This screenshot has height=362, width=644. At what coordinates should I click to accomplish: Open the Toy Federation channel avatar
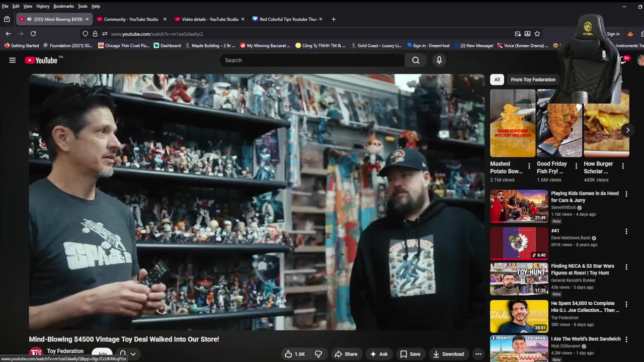(36, 354)
